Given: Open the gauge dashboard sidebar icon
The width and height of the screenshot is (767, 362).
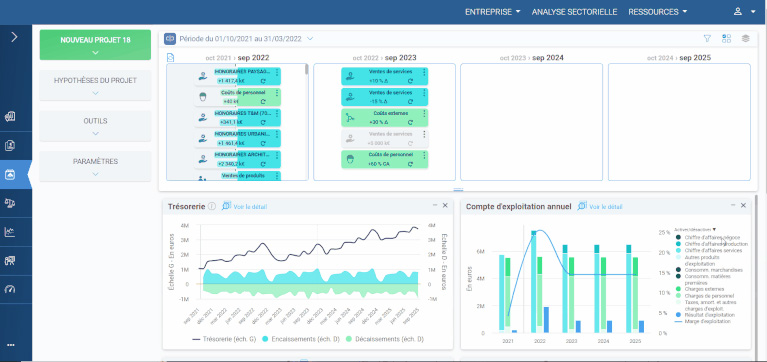Looking at the screenshot, I should (x=10, y=289).
